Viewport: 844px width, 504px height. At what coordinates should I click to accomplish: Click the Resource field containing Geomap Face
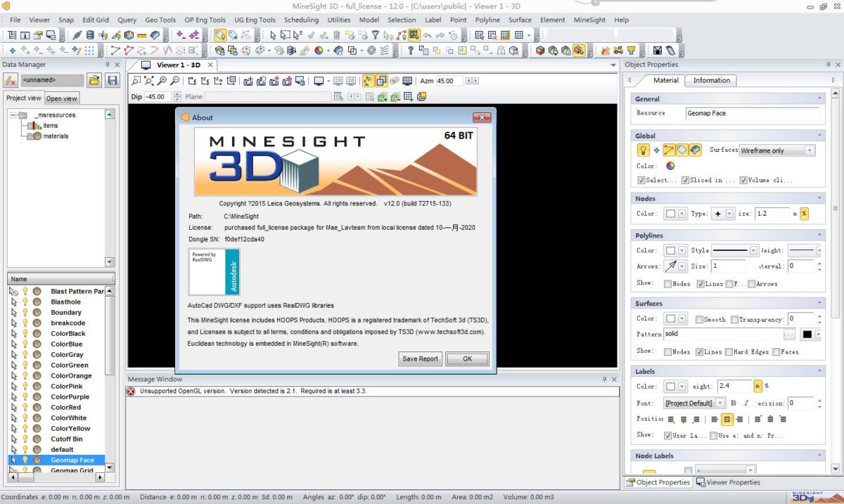pyautogui.click(x=752, y=113)
